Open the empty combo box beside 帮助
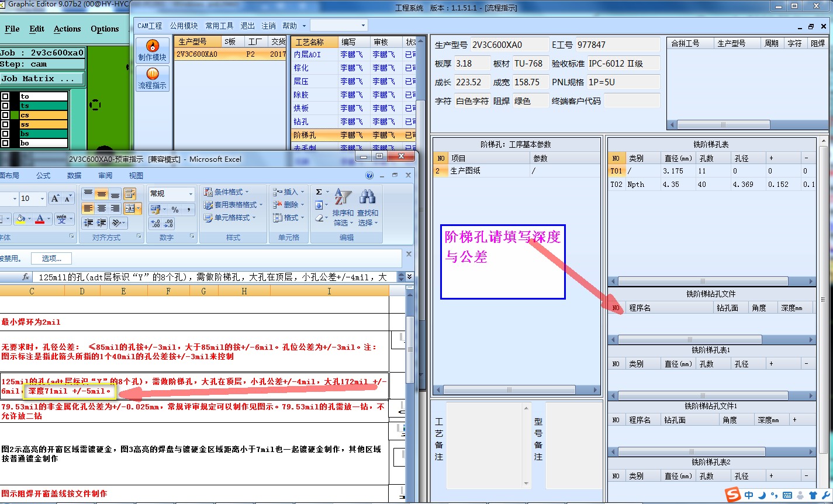833x504 pixels. pyautogui.click(x=339, y=26)
